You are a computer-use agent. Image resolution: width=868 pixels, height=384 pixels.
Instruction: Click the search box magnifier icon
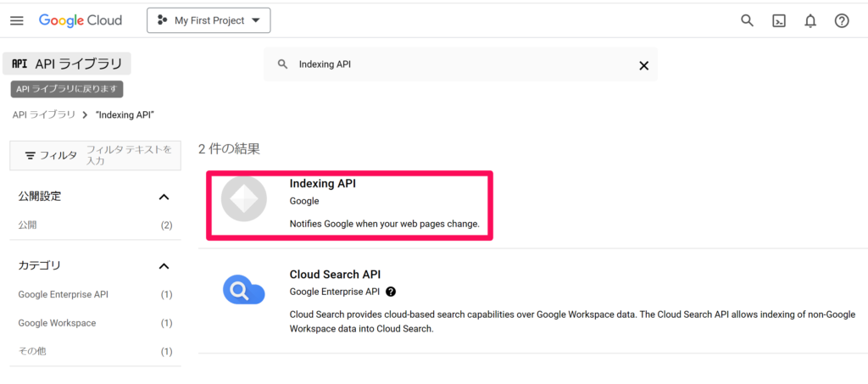click(x=282, y=64)
